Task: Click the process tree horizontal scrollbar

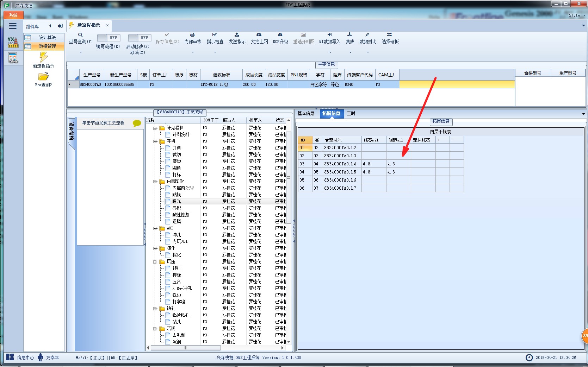Action: click(x=186, y=348)
